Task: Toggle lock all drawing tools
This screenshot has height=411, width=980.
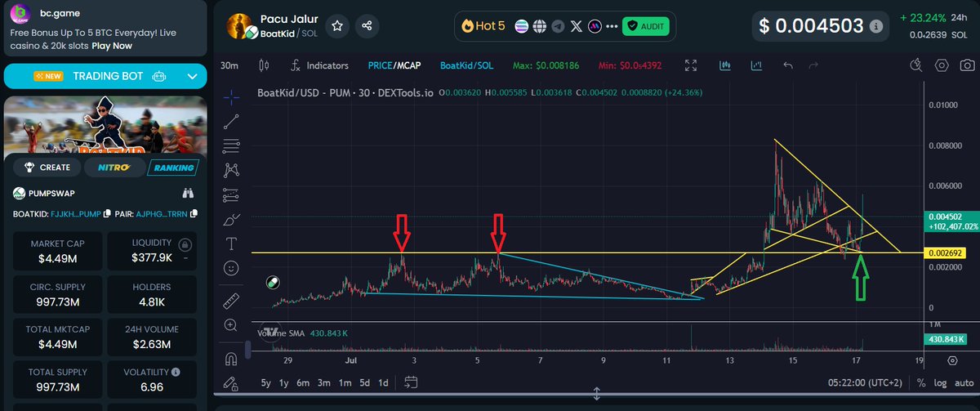Action: click(x=231, y=382)
